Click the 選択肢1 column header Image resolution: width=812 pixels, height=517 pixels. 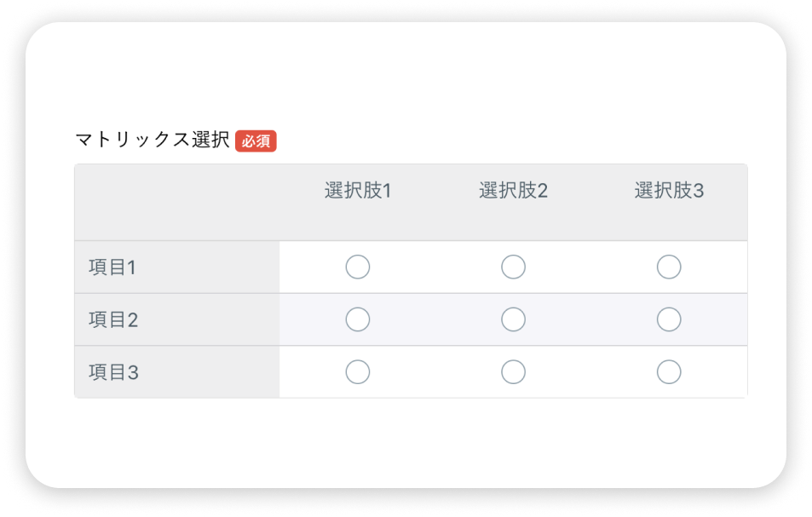click(358, 191)
